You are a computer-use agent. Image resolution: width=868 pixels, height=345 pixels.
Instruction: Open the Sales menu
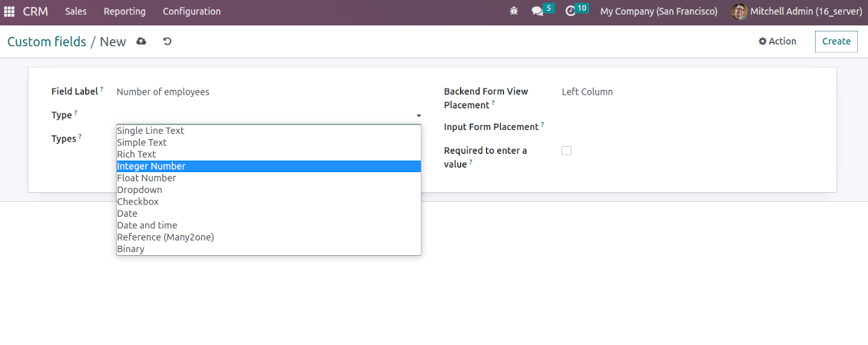(x=75, y=12)
